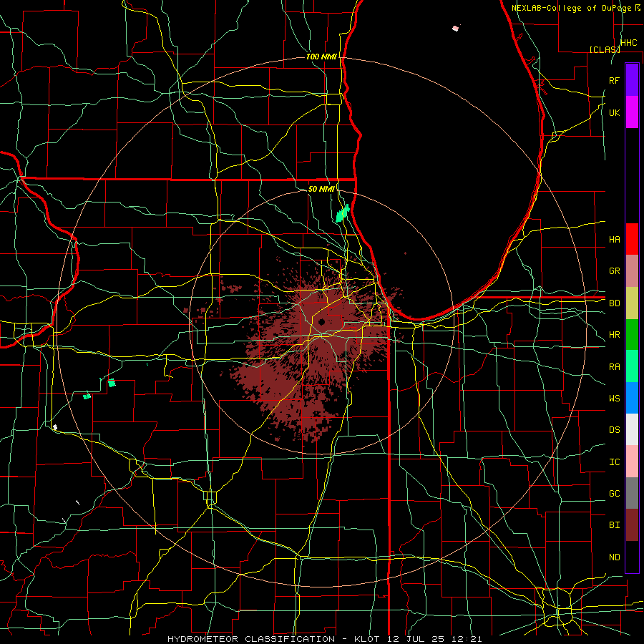Click the HYDROMETEOR CLASSIFICATION footer title
This screenshot has width=644, height=644.
pyautogui.click(x=251, y=639)
